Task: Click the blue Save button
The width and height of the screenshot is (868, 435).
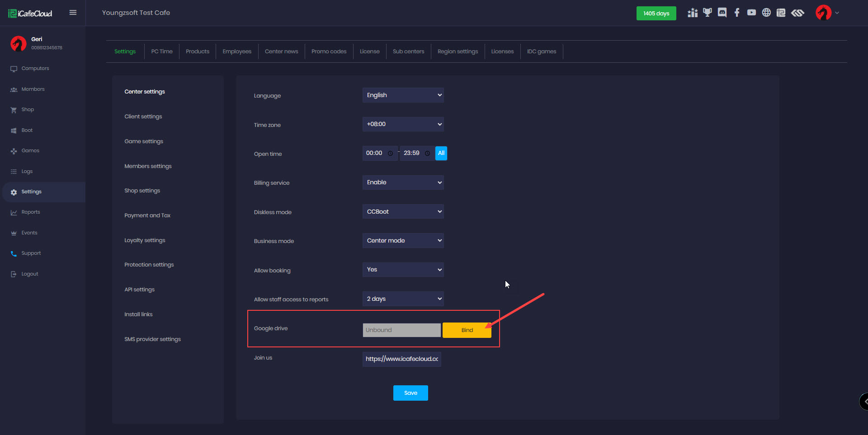Action: point(410,393)
